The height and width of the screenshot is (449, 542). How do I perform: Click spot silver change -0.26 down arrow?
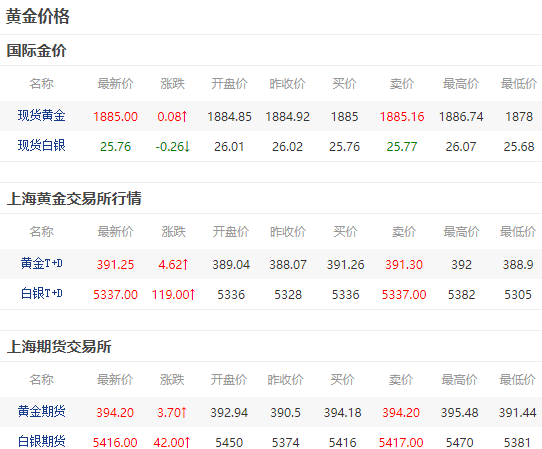[x=172, y=147]
